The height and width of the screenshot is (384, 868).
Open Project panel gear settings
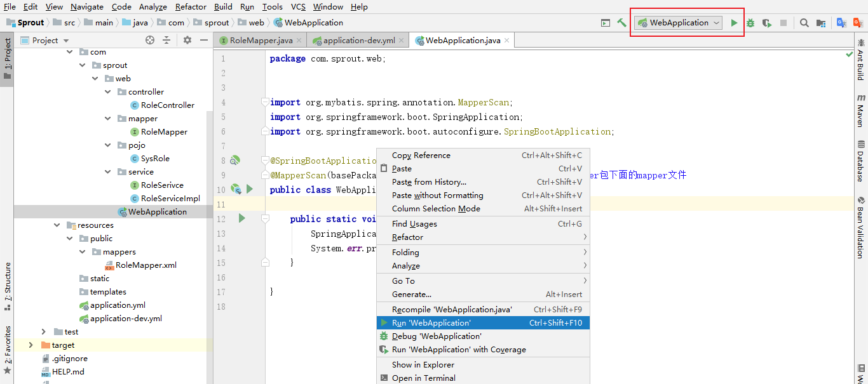pyautogui.click(x=187, y=40)
